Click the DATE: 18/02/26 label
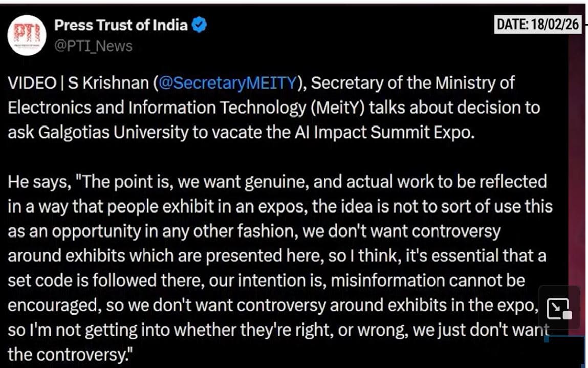The width and height of the screenshot is (588, 368). [x=538, y=25]
